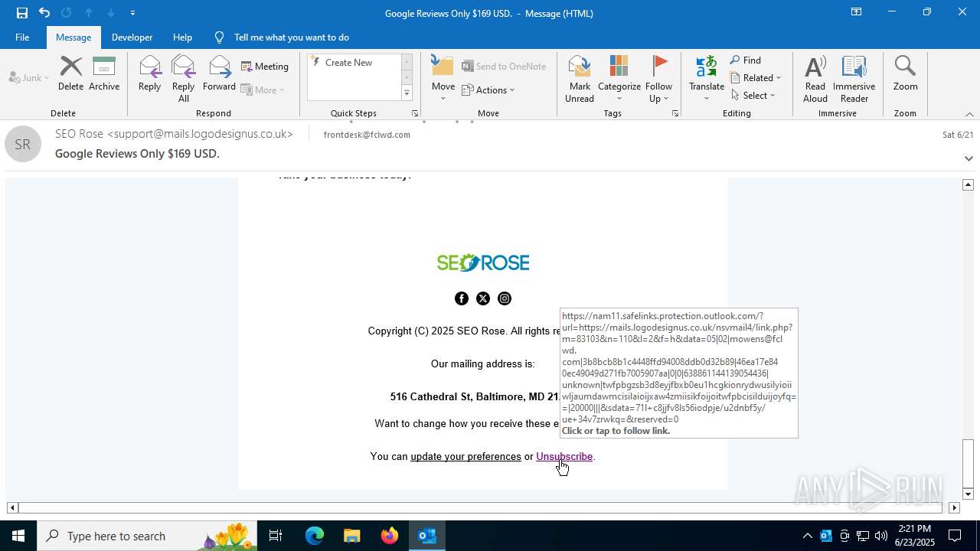Click the frontdesk@fclwd.com recipient

[367, 135]
